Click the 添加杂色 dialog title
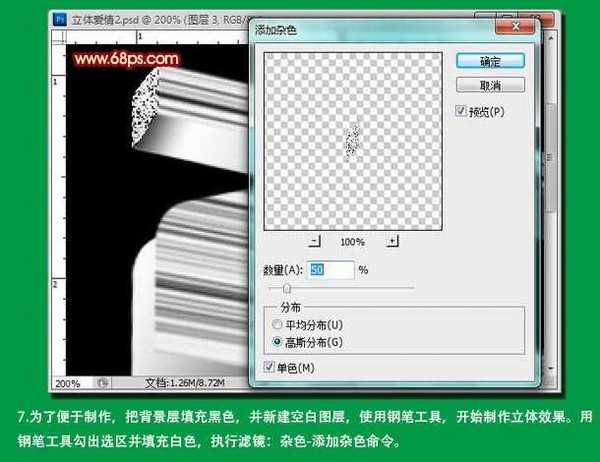The image size is (600, 462). (276, 30)
